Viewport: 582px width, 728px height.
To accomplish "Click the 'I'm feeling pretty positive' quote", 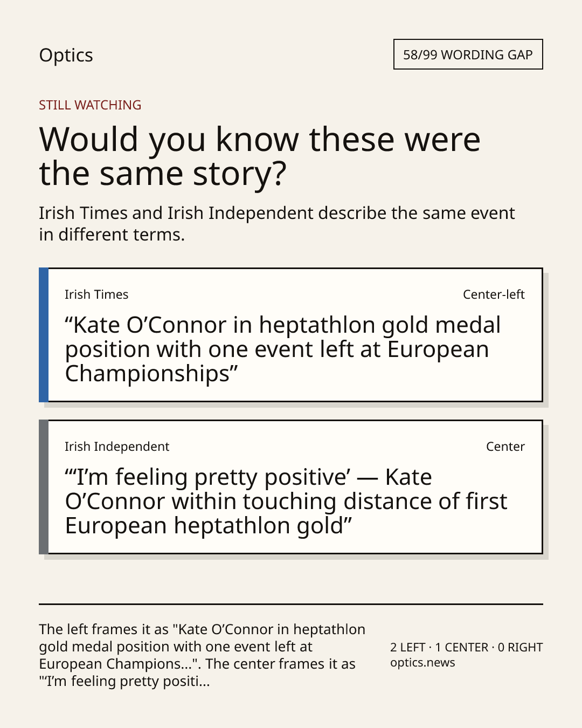I will click(x=286, y=502).
